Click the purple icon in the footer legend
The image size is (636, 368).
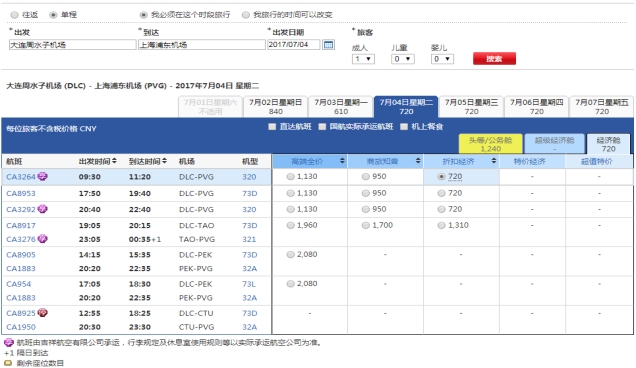click(9, 343)
